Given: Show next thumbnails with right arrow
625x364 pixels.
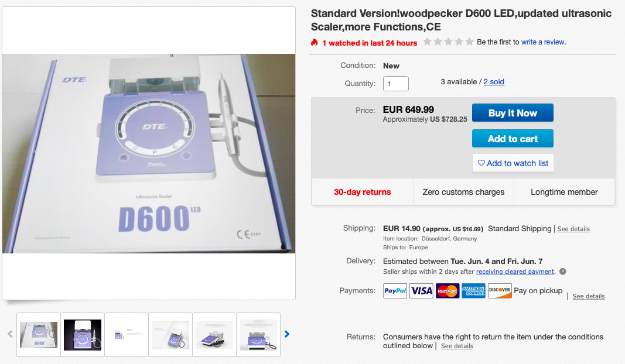Looking at the screenshot, I should tap(287, 334).
